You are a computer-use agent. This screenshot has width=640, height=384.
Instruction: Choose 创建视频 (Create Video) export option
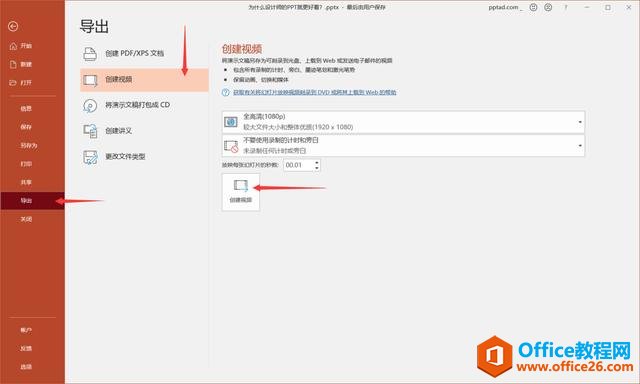coord(144,79)
